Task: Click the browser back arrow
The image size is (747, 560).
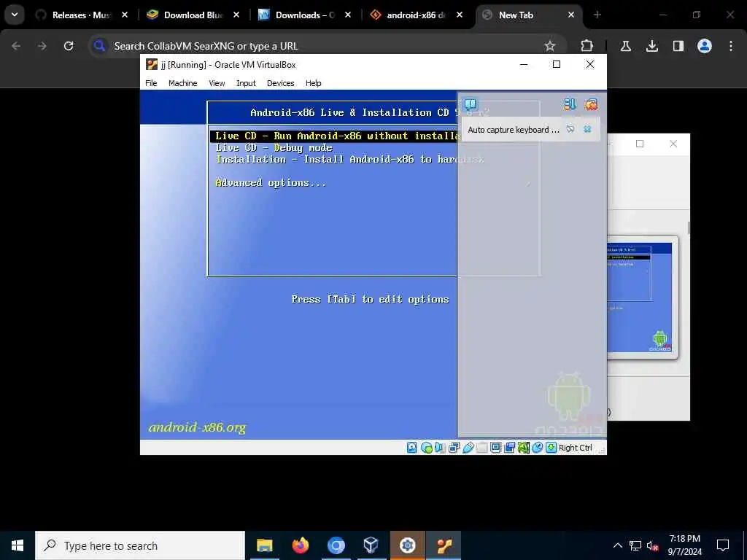Action: [16, 46]
